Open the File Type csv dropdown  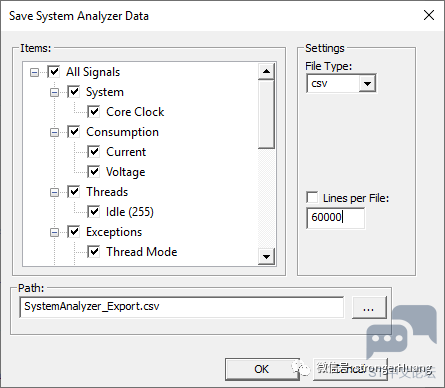coord(367,83)
